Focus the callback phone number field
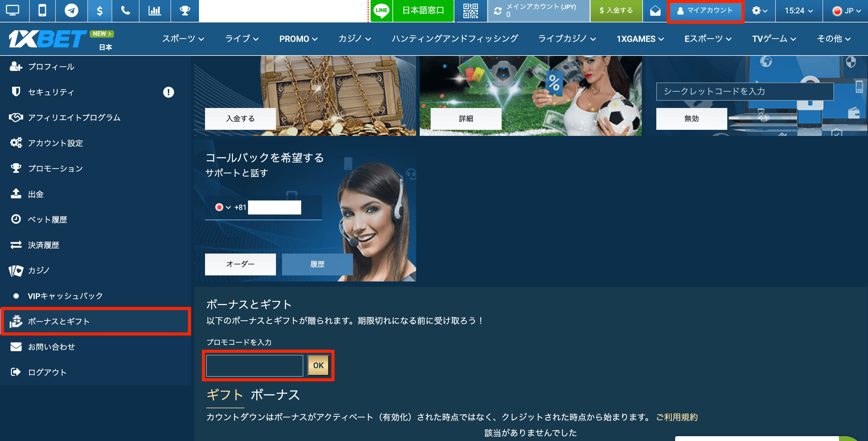Image resolution: width=868 pixels, height=441 pixels. (x=274, y=207)
